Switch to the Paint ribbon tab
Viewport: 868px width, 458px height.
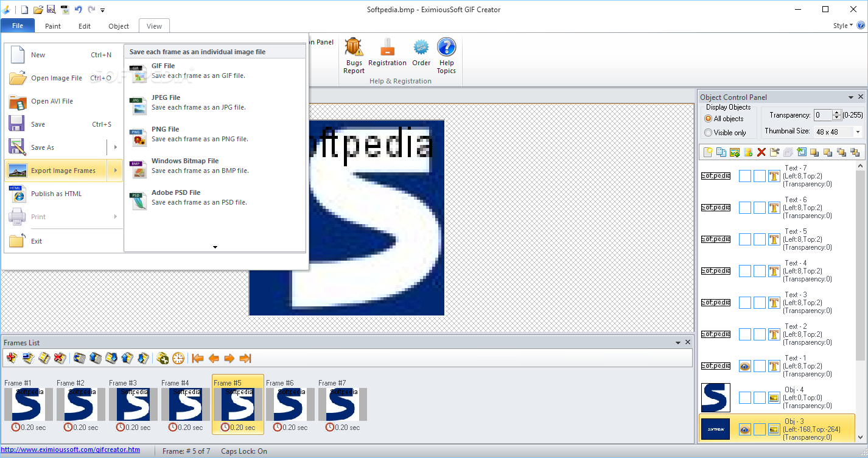coord(53,26)
